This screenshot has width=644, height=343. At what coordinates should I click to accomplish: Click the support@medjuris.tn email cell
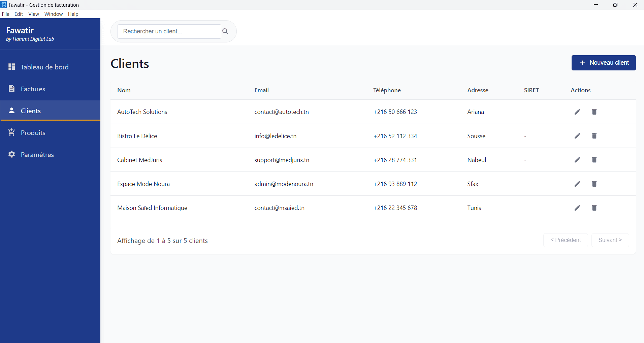point(282,160)
